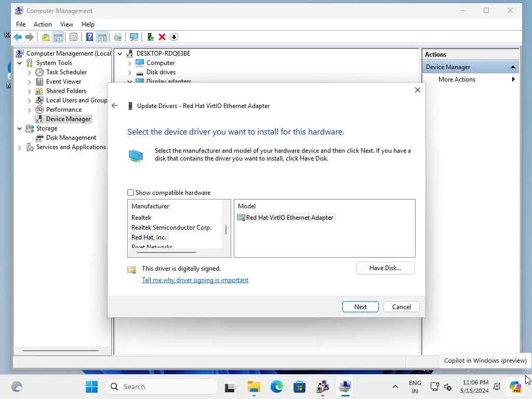Click Scan for hardware changes monitor icon
Screen dimensions: 532x399
click(134, 37)
